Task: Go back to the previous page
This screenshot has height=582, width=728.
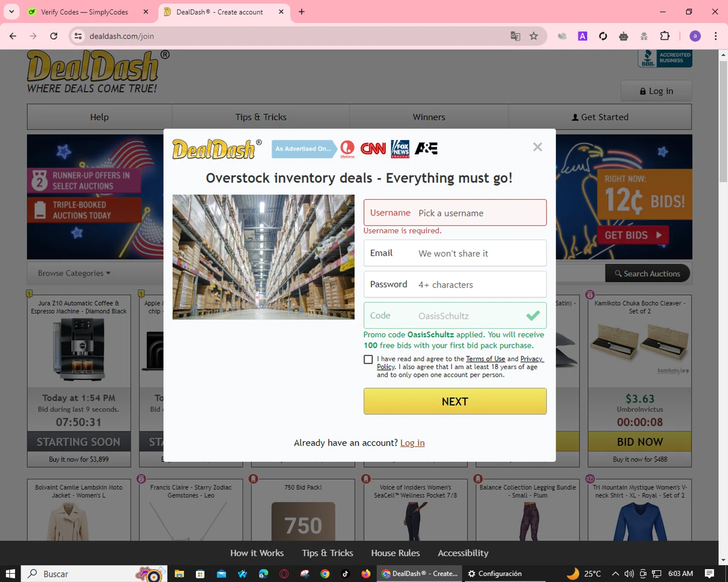Action: coord(13,36)
